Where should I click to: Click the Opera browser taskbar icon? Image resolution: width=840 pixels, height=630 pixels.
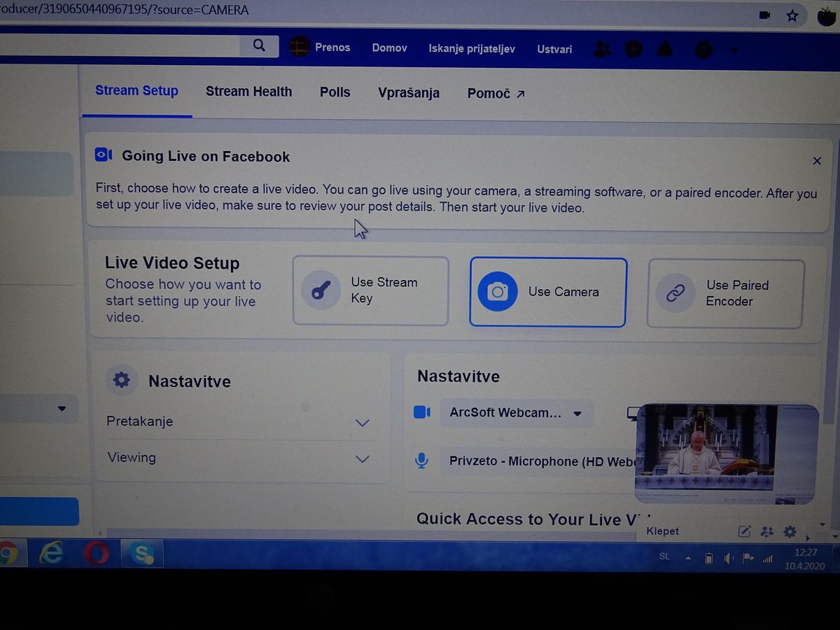tap(97, 554)
